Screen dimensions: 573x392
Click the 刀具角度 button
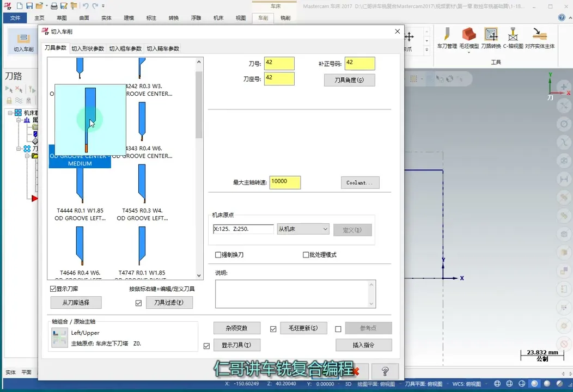coord(349,80)
